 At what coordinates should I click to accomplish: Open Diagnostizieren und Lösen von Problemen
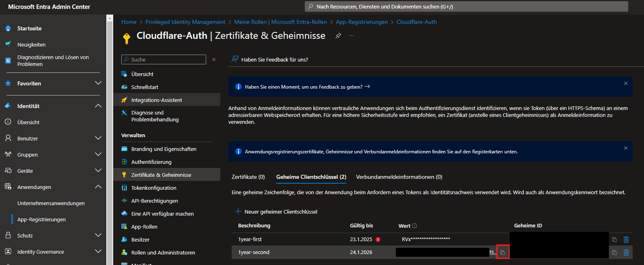coord(53,61)
